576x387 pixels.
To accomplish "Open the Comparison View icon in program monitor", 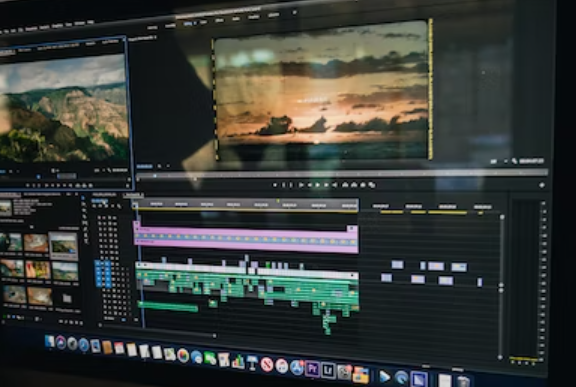I will point(372,185).
